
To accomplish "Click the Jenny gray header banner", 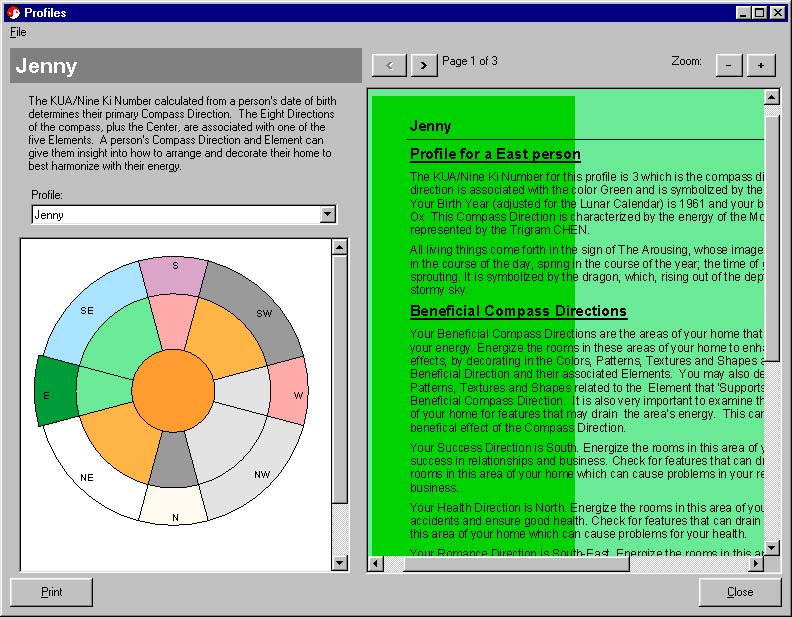I will pyautogui.click(x=186, y=66).
